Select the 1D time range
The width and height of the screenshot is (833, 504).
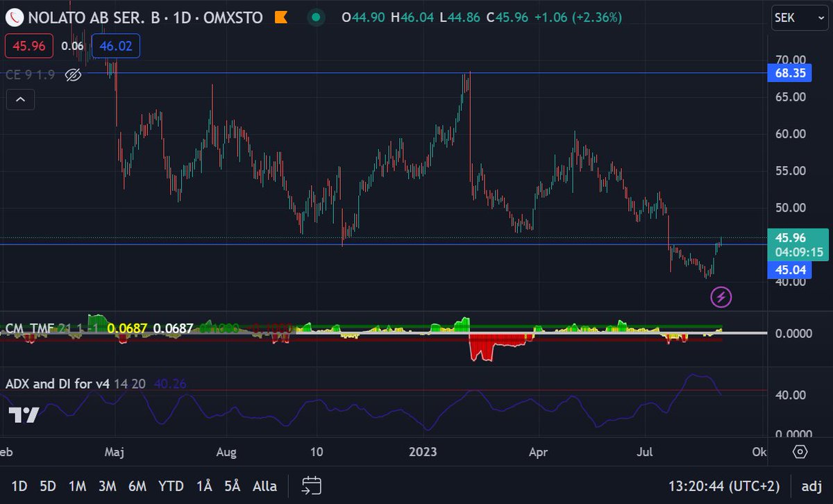pos(19,486)
